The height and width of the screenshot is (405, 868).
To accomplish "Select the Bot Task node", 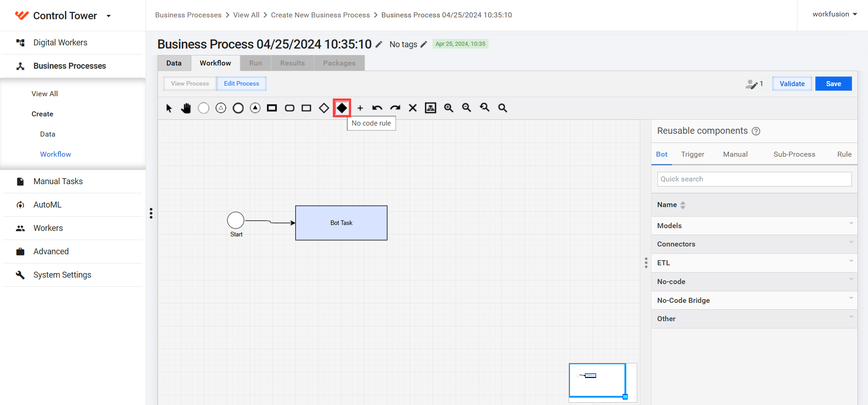I will 341,223.
